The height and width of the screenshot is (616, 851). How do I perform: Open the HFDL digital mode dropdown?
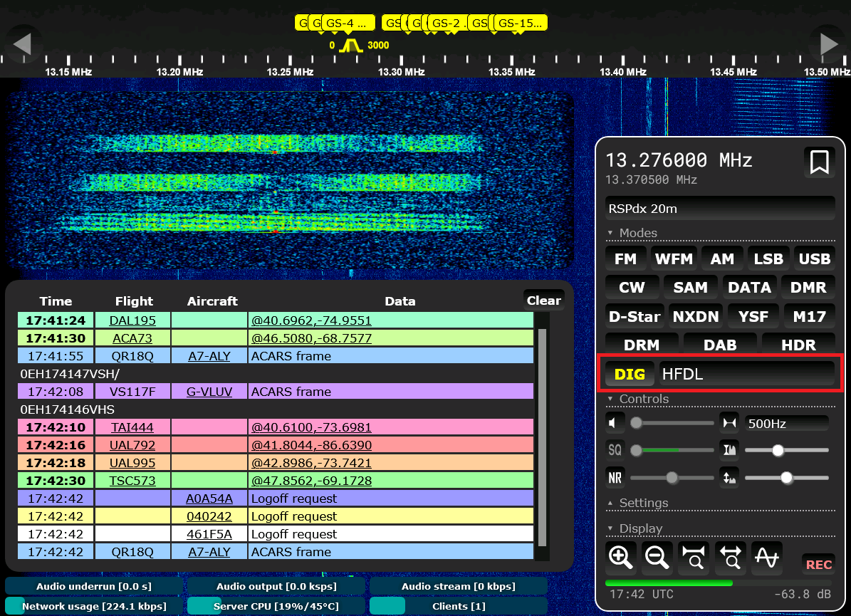tap(746, 373)
